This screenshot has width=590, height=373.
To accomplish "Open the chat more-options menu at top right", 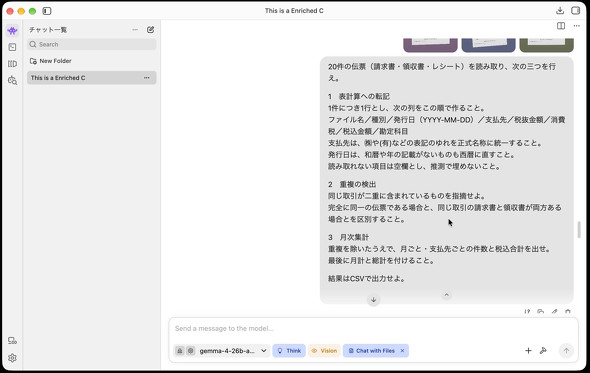I will tap(576, 26).
